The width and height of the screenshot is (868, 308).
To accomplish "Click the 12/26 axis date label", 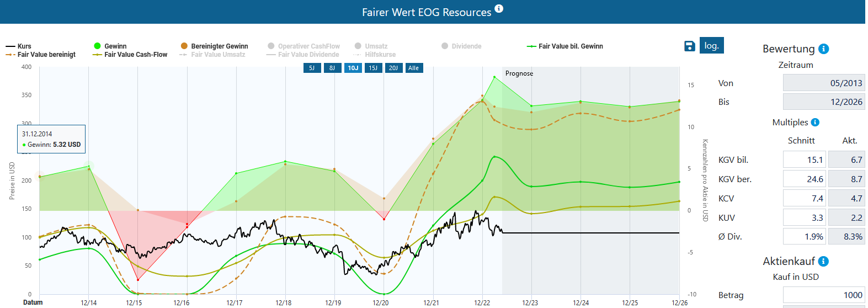I will pyautogui.click(x=679, y=302).
